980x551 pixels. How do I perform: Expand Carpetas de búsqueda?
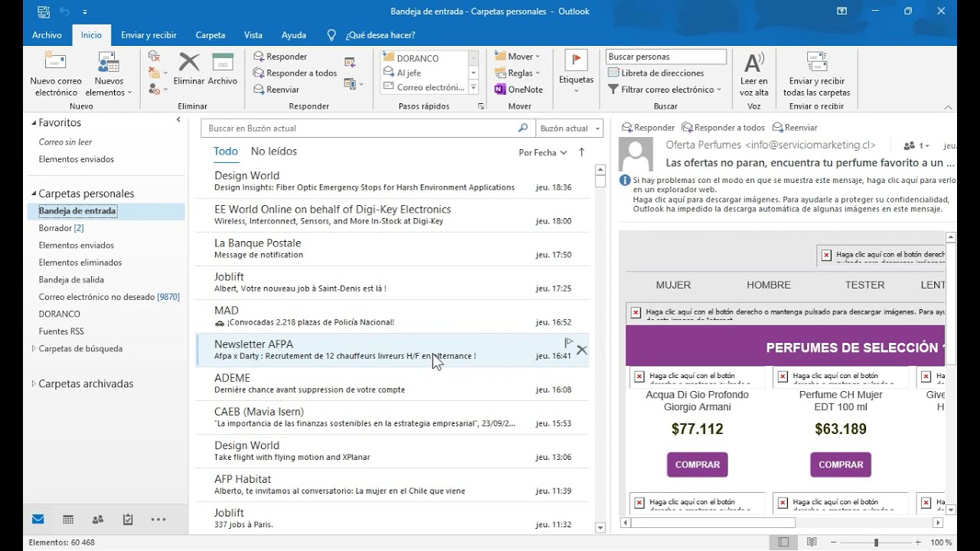click(34, 348)
